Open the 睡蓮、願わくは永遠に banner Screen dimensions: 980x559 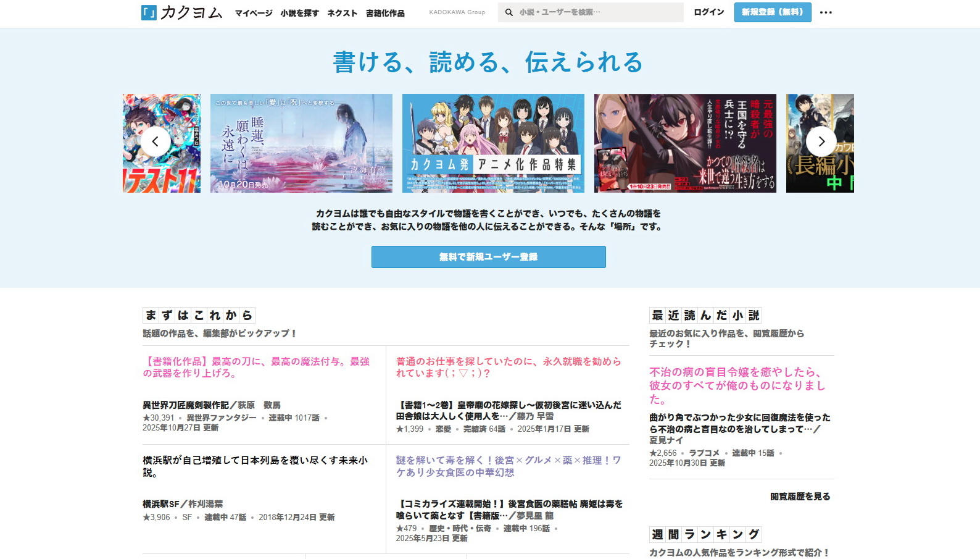point(301,143)
